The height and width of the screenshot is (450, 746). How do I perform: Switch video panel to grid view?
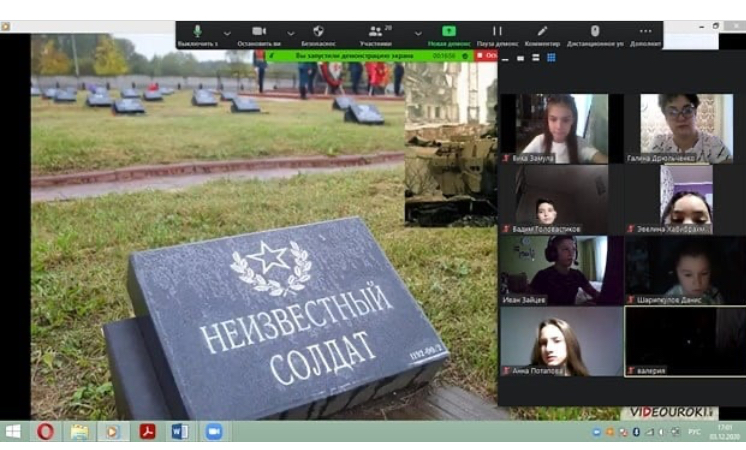(550, 58)
